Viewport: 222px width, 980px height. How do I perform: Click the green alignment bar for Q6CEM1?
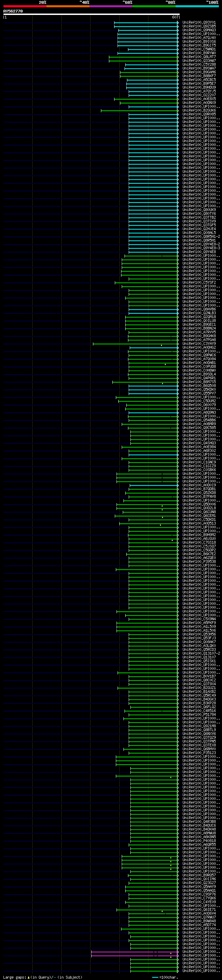click(x=147, y=516)
